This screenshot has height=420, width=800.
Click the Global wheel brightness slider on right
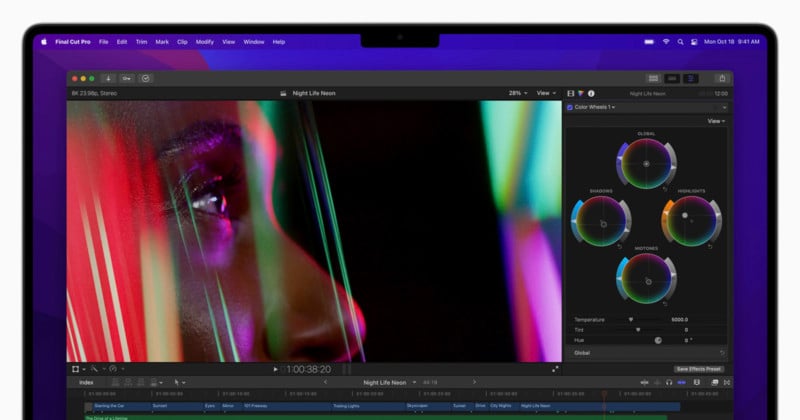click(672, 165)
